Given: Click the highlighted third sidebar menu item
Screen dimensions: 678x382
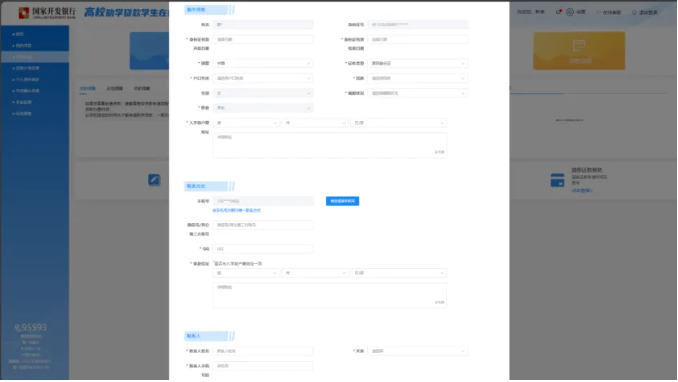Looking at the screenshot, I should (35, 57).
